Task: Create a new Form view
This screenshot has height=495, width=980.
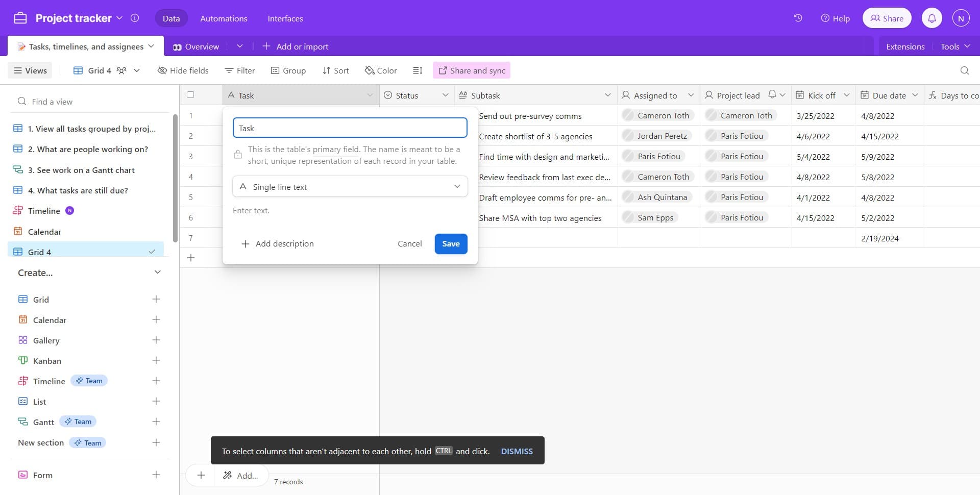Action: (x=156, y=475)
